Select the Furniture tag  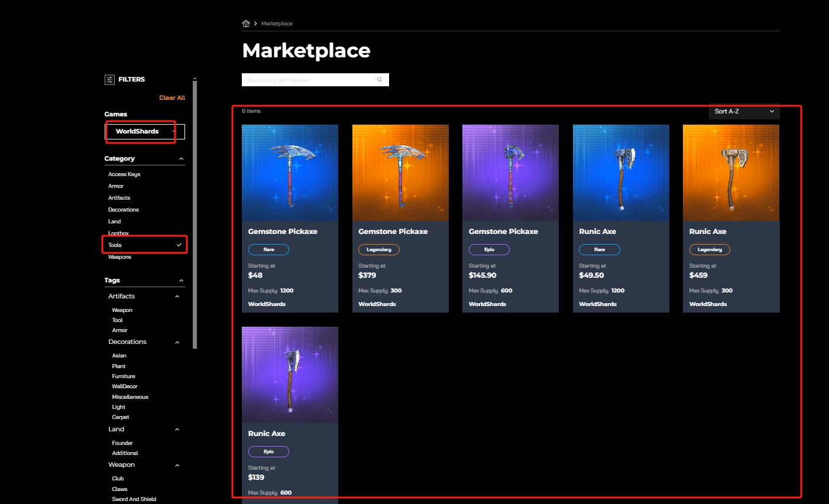pos(124,376)
